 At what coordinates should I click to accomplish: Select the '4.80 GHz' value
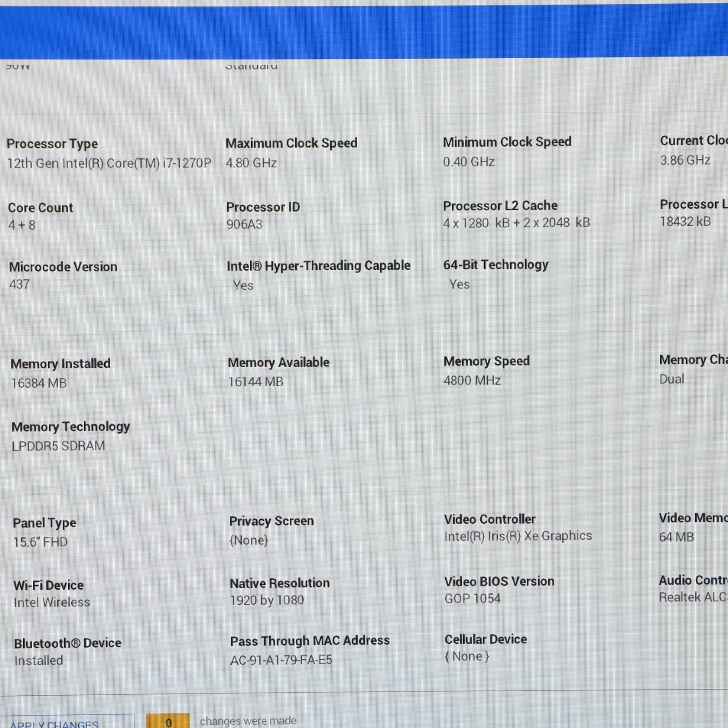tap(251, 163)
